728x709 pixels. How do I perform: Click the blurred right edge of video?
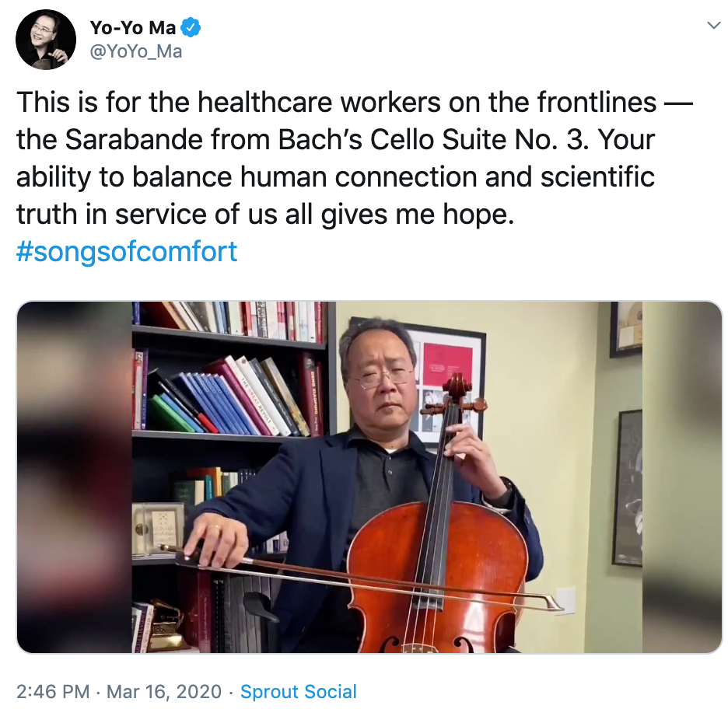pos(683,477)
